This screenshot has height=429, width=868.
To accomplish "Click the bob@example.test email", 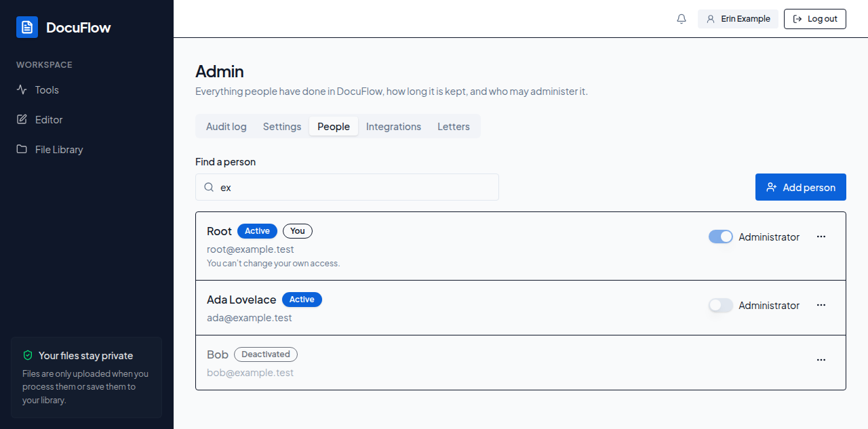I will 250,373.
